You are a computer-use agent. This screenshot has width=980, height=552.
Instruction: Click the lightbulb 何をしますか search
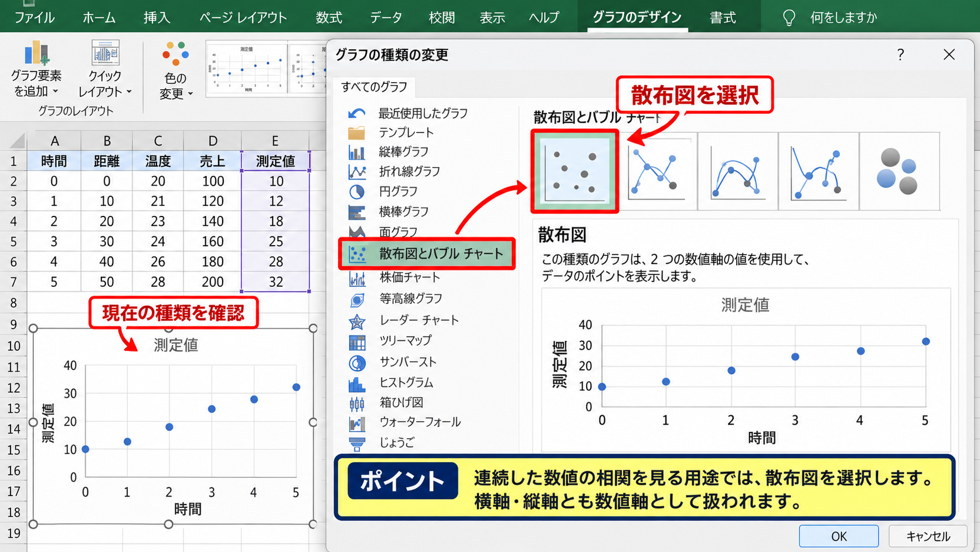(830, 18)
